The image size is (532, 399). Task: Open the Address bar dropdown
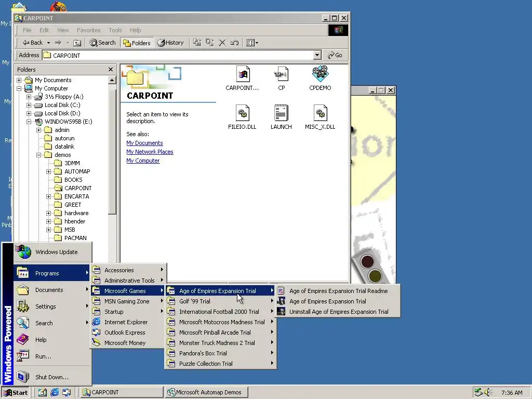tap(317, 55)
